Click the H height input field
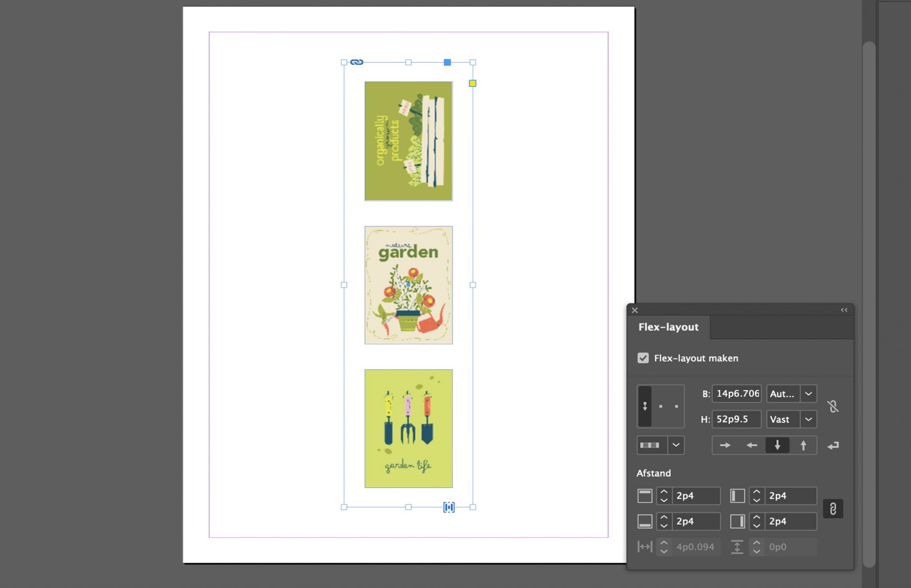 coord(736,419)
